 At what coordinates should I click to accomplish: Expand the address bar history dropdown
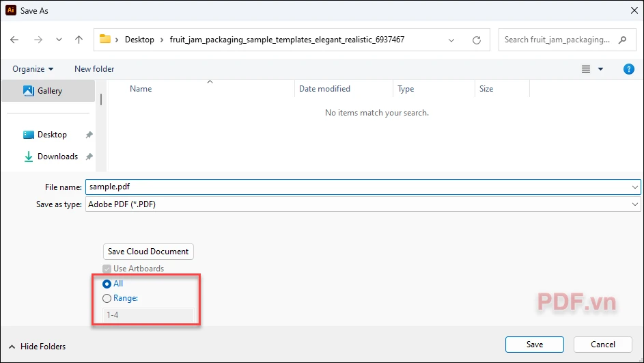[x=451, y=40]
